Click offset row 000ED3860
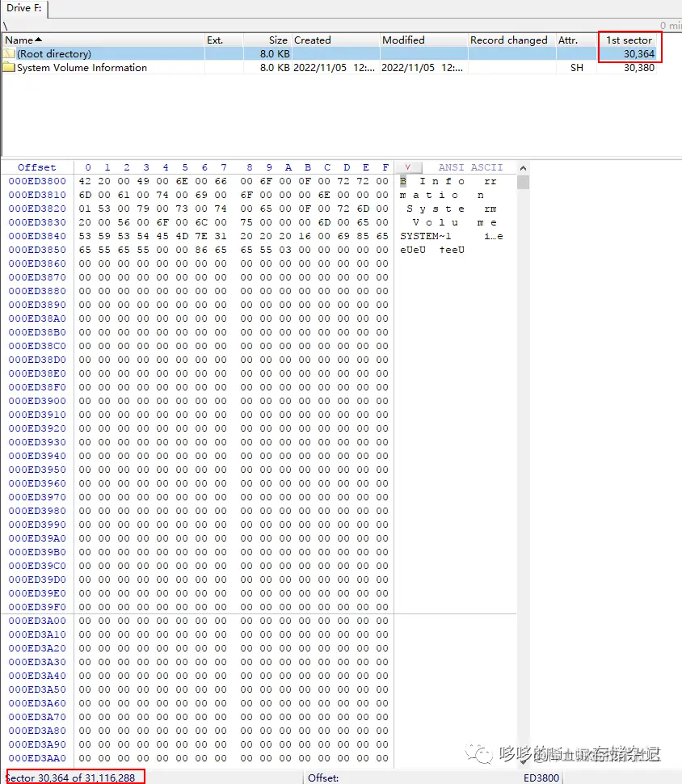The height and width of the screenshot is (784, 682). click(37, 263)
